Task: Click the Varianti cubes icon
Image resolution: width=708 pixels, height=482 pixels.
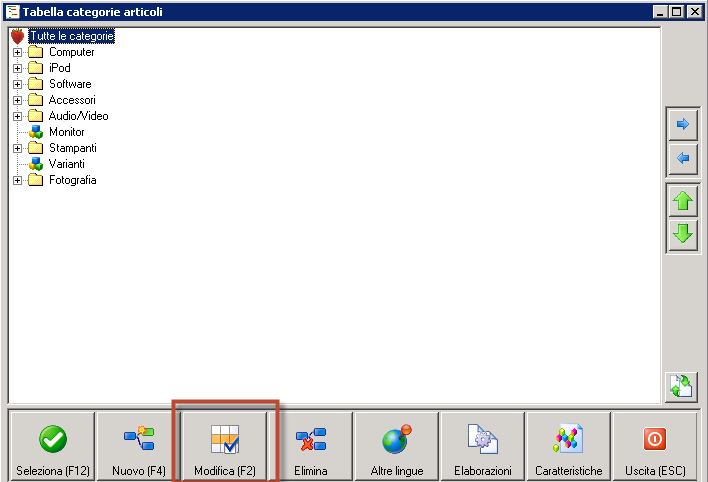Action: (36, 164)
